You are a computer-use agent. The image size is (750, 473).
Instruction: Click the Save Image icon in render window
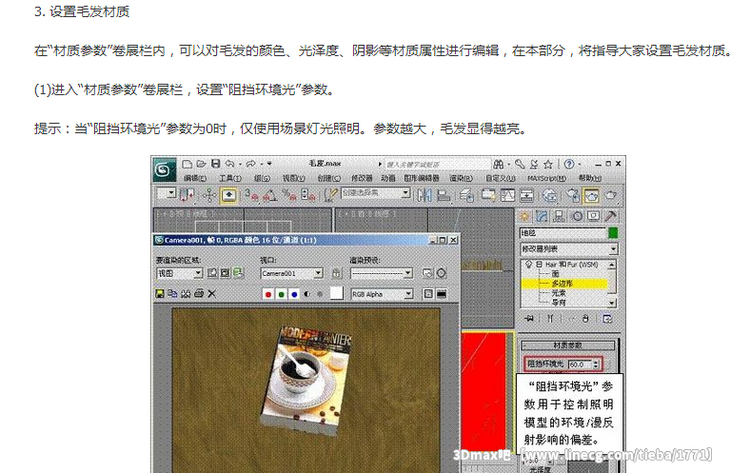click(x=160, y=294)
